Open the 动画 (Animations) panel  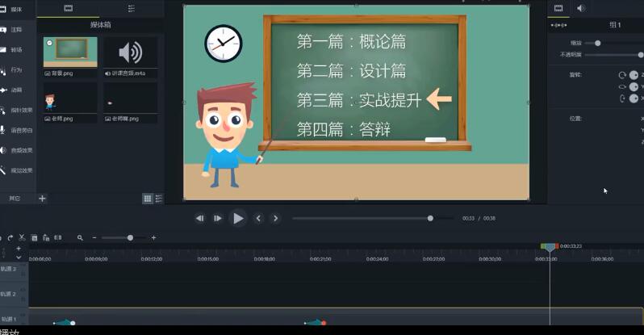click(x=16, y=90)
